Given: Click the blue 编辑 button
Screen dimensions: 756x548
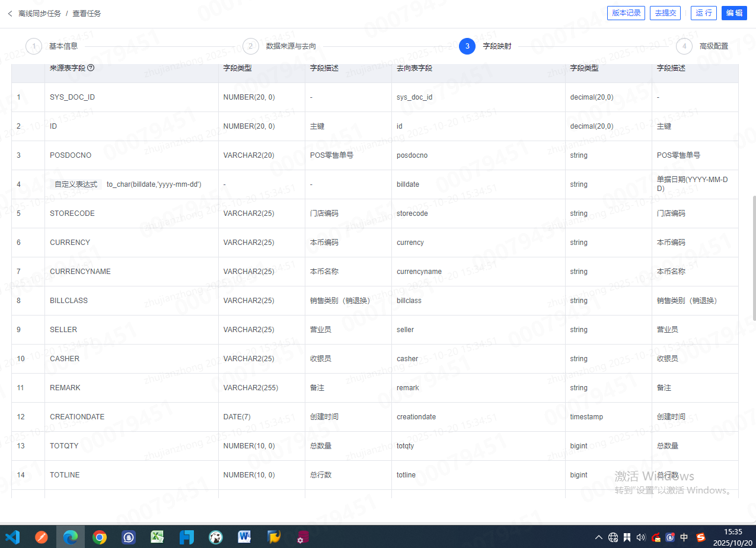Looking at the screenshot, I should (x=734, y=13).
